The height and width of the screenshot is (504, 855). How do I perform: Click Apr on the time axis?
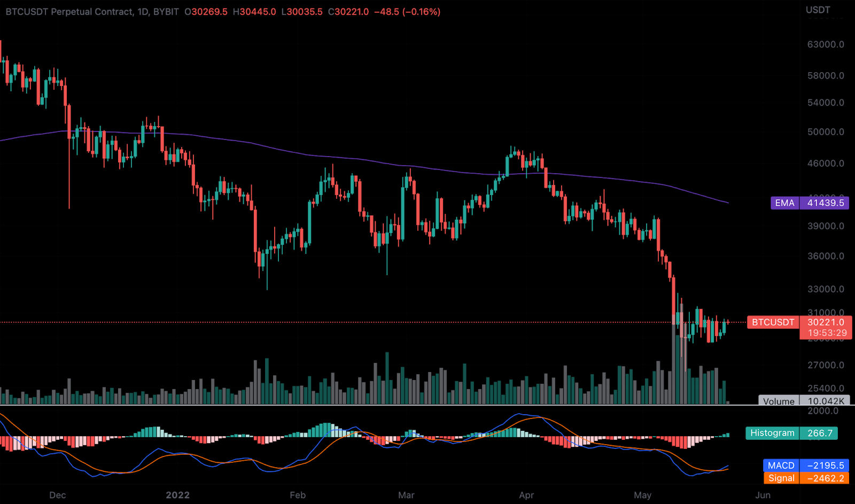(x=526, y=495)
